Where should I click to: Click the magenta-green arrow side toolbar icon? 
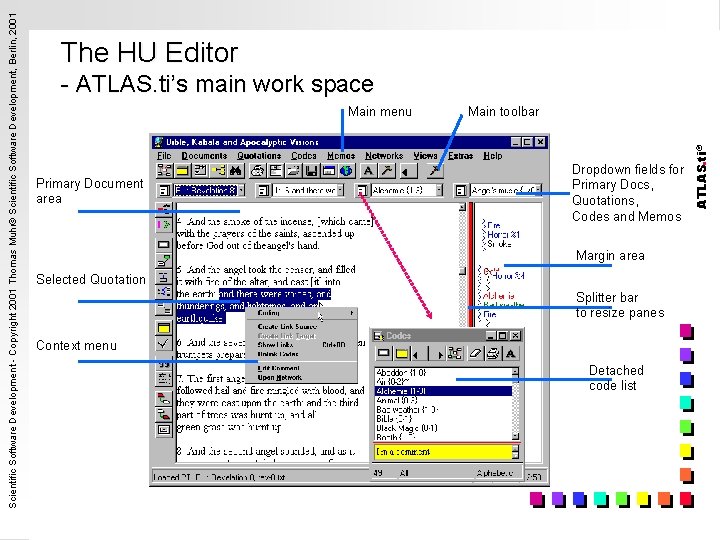[163, 225]
